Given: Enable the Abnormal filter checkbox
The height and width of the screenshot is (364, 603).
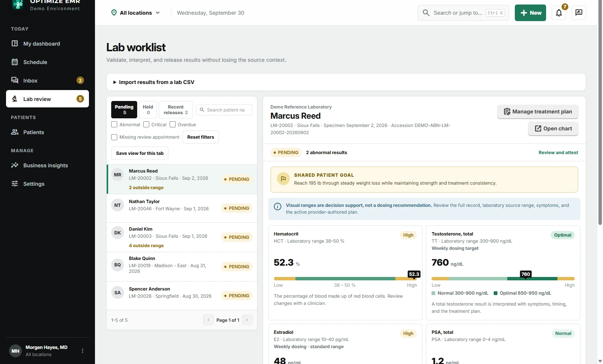Looking at the screenshot, I should click(x=114, y=124).
